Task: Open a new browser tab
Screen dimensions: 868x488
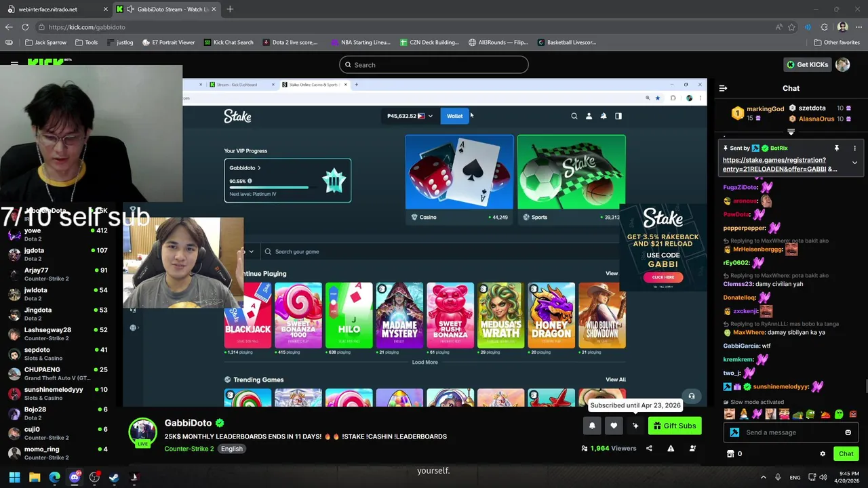Action: [x=230, y=9]
